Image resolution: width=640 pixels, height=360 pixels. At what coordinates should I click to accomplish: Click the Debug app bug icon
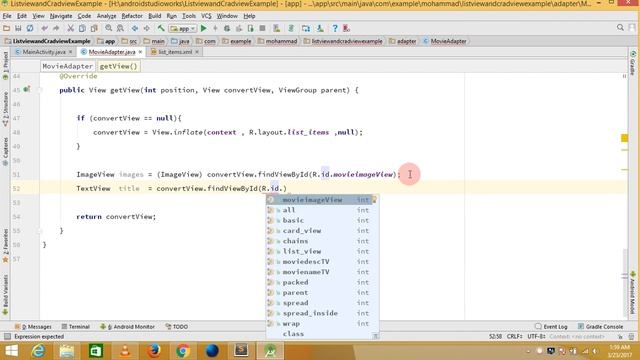click(x=227, y=28)
